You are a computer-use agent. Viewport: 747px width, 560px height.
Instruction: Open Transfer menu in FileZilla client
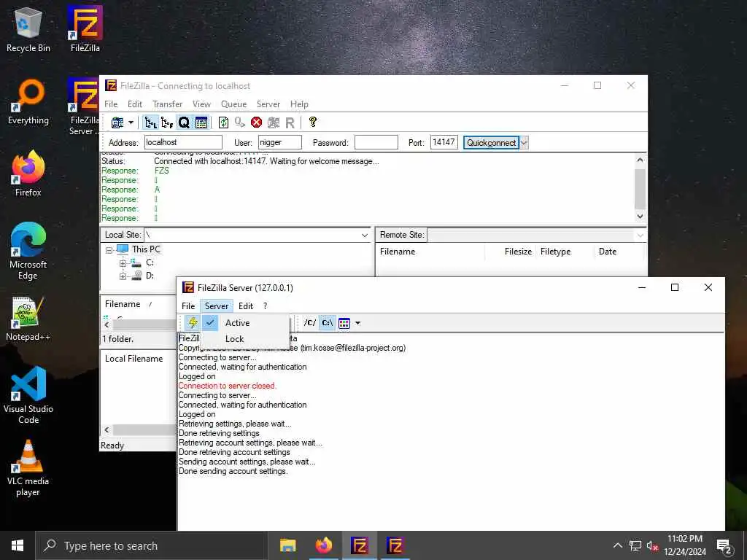click(x=167, y=104)
